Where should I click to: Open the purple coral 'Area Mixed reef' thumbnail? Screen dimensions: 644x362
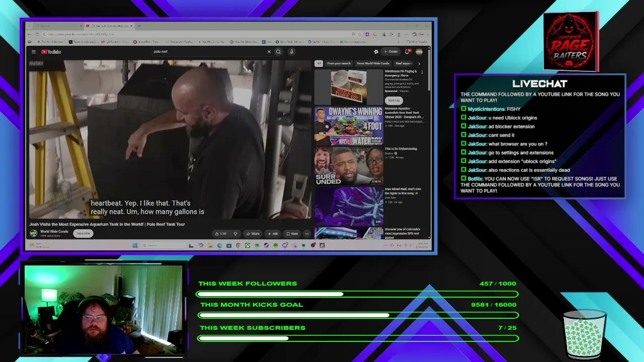349,206
